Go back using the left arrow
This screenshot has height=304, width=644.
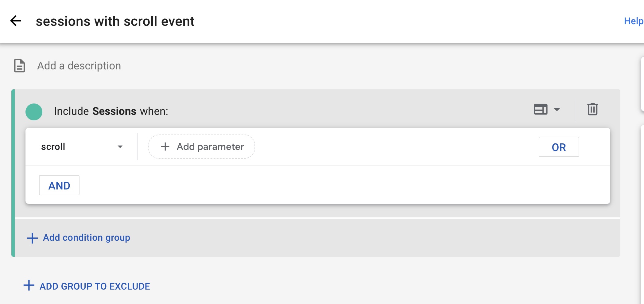click(15, 21)
